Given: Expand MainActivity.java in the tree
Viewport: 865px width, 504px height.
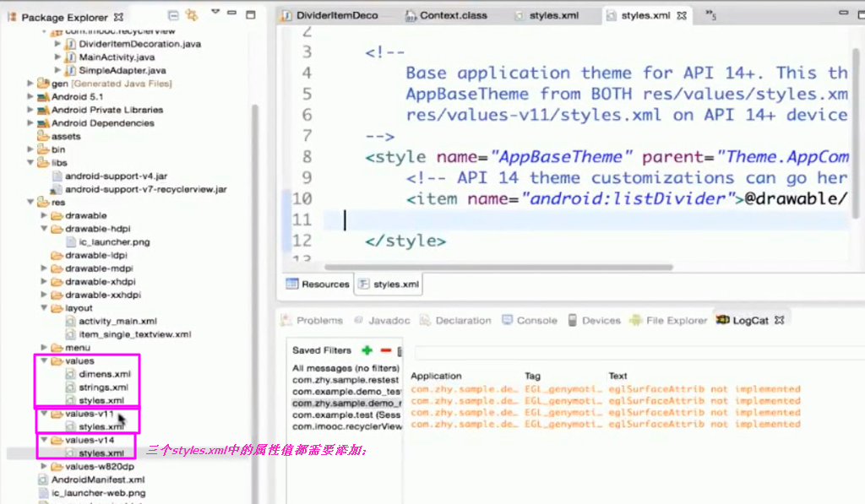Looking at the screenshot, I should coord(57,57).
